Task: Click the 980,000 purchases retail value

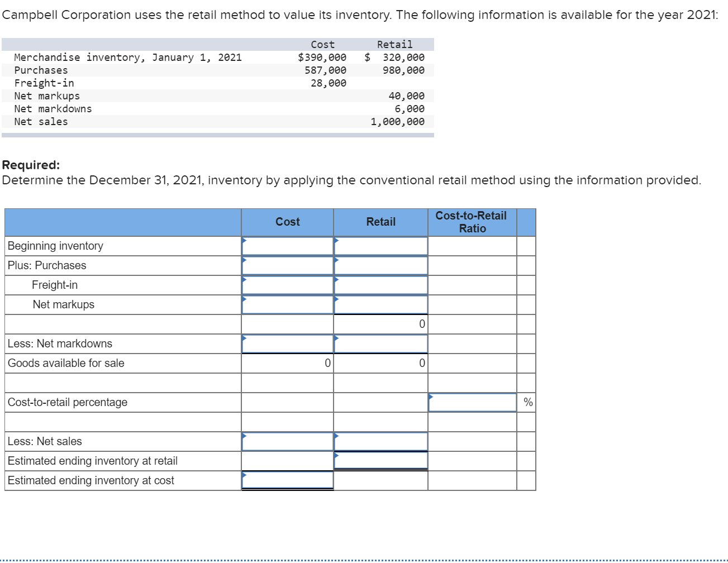Action: [403, 70]
